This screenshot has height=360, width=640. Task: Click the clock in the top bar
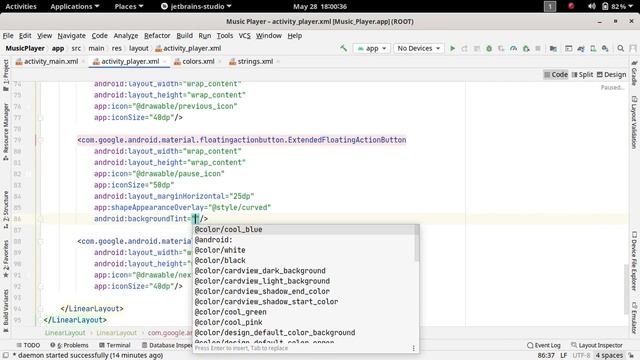click(320, 6)
